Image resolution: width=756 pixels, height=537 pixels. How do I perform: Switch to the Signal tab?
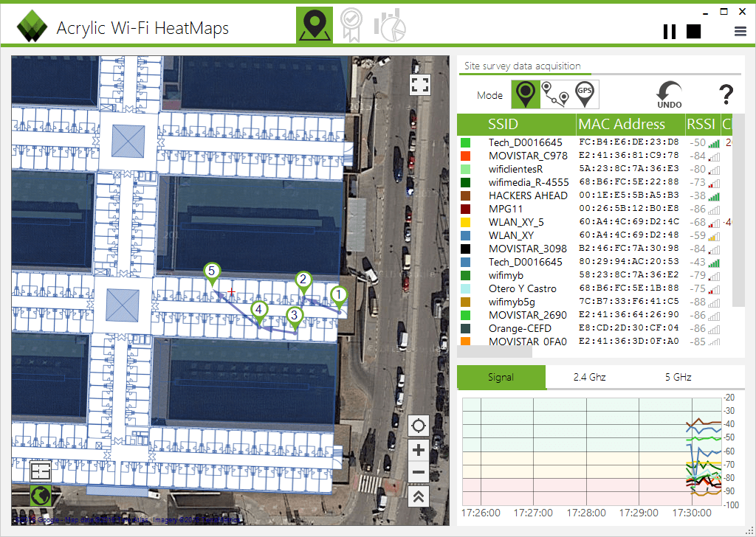(x=501, y=377)
